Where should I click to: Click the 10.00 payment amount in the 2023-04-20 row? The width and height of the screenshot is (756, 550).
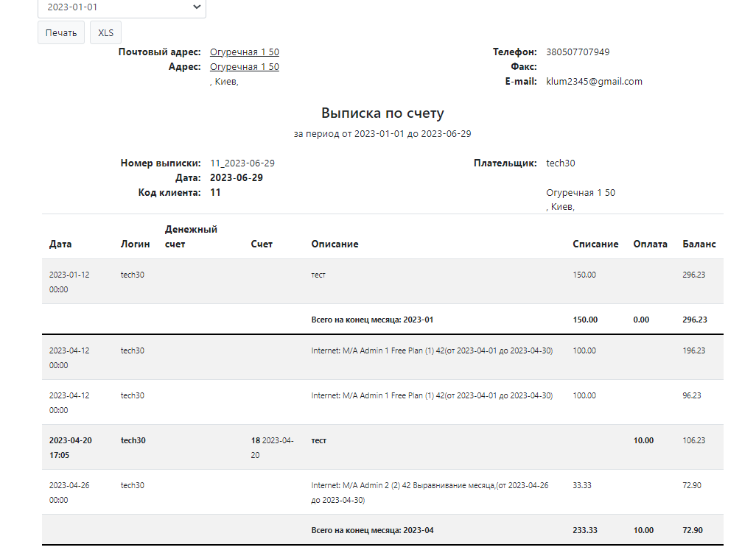point(643,440)
